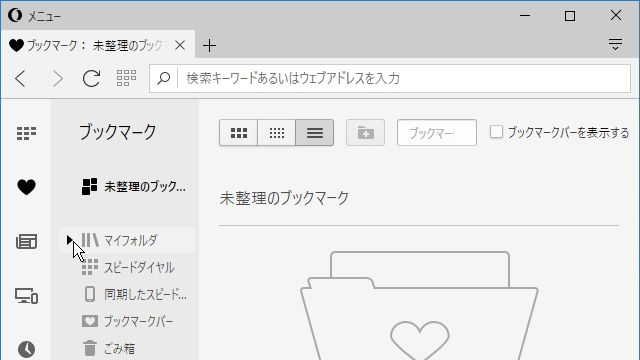Go back to previous page

[x=21, y=78]
